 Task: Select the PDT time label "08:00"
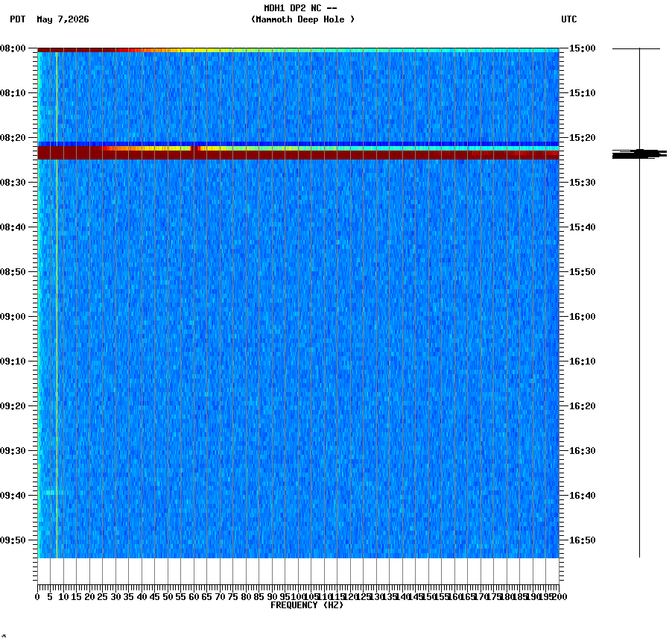(x=13, y=48)
